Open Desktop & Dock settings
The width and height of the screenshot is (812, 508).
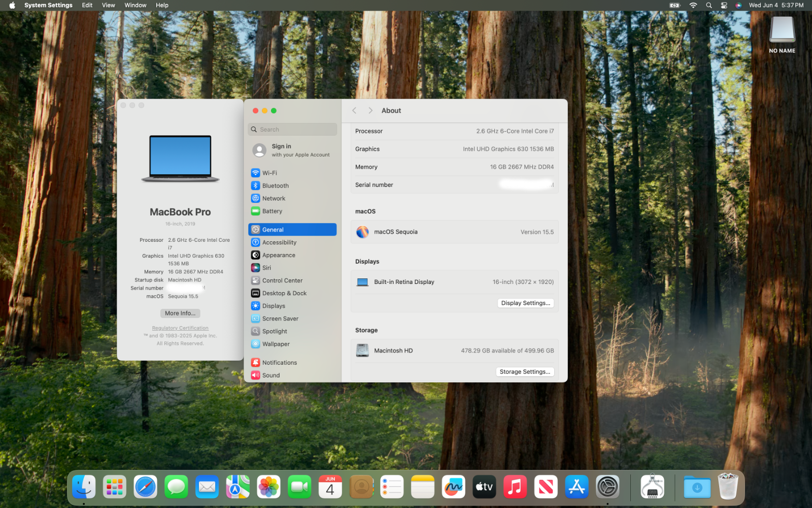292,293
